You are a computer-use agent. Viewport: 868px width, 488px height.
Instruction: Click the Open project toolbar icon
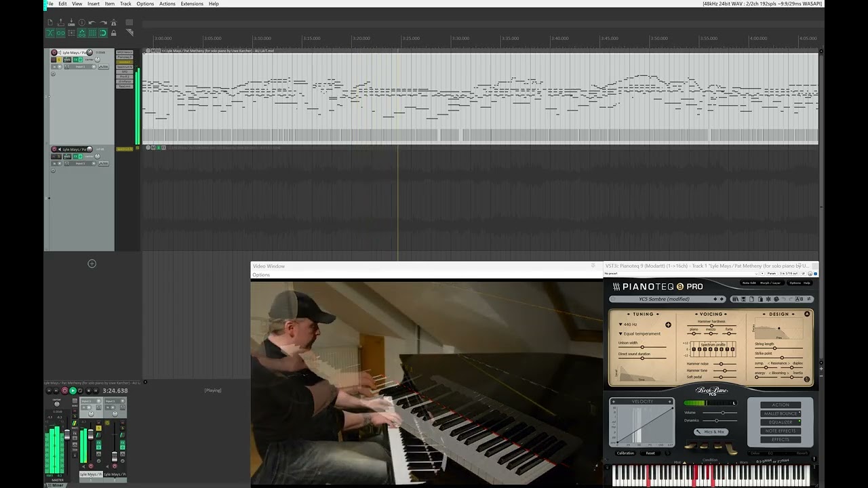coord(61,22)
